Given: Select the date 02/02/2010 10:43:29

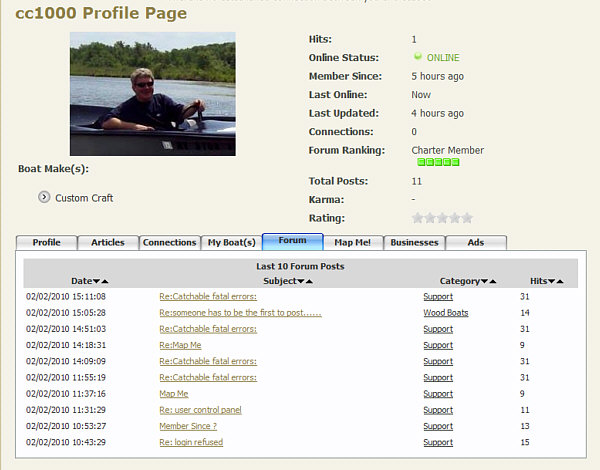Looking at the screenshot, I should 66,442.
